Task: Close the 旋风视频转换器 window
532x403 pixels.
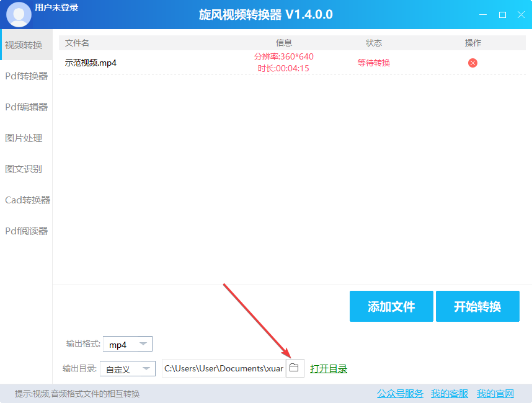Action: 521,15
